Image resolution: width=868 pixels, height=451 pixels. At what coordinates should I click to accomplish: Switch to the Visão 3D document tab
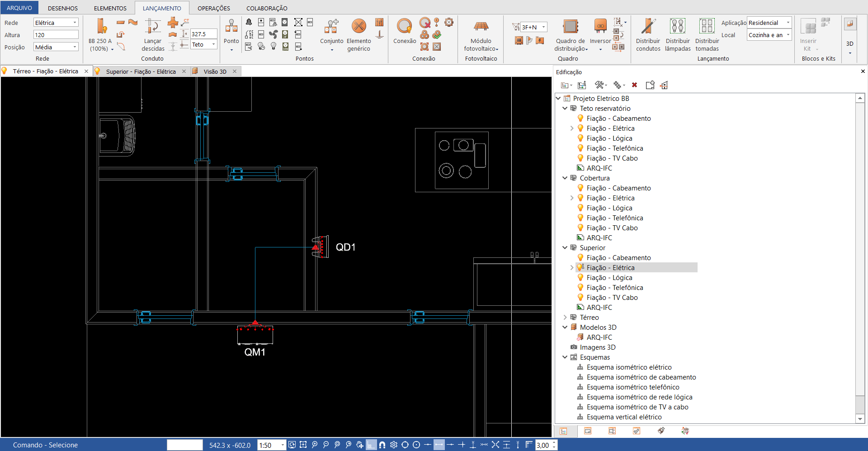[x=215, y=71]
